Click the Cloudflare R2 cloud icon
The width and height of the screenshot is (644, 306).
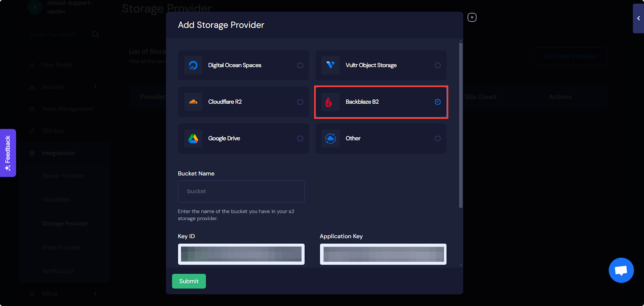click(193, 102)
